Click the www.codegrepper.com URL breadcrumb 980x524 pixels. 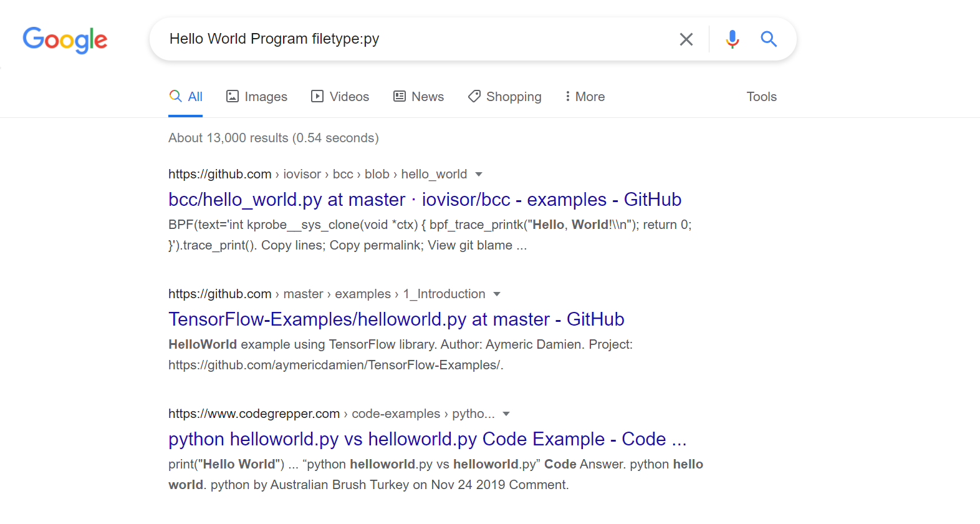(x=332, y=414)
